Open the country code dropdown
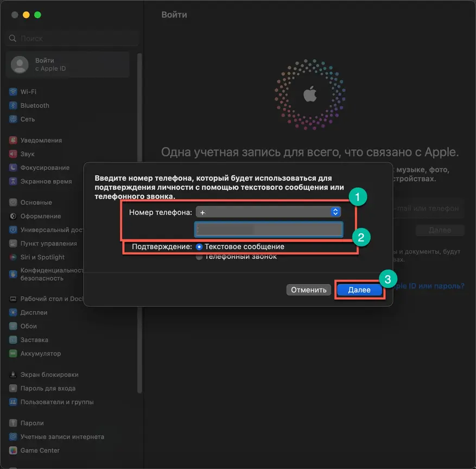The height and width of the screenshot is (469, 476). click(x=268, y=212)
